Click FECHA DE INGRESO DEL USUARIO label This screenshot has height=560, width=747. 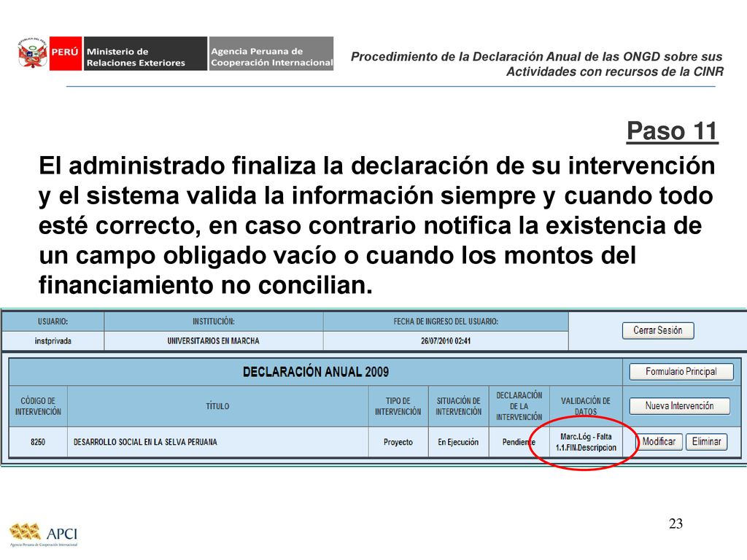coord(446,322)
